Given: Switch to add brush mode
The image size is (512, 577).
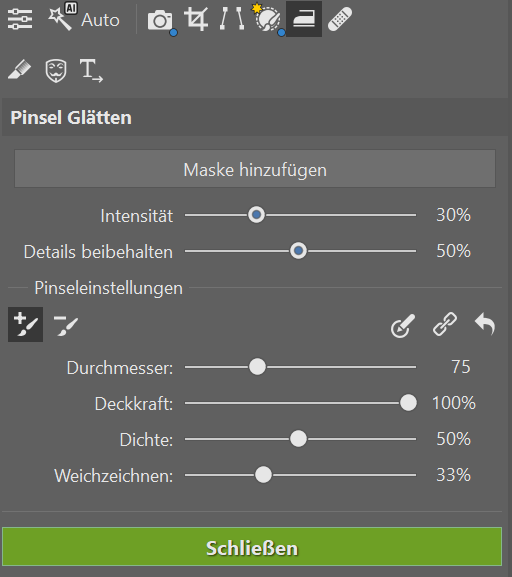Looking at the screenshot, I should 25,325.
